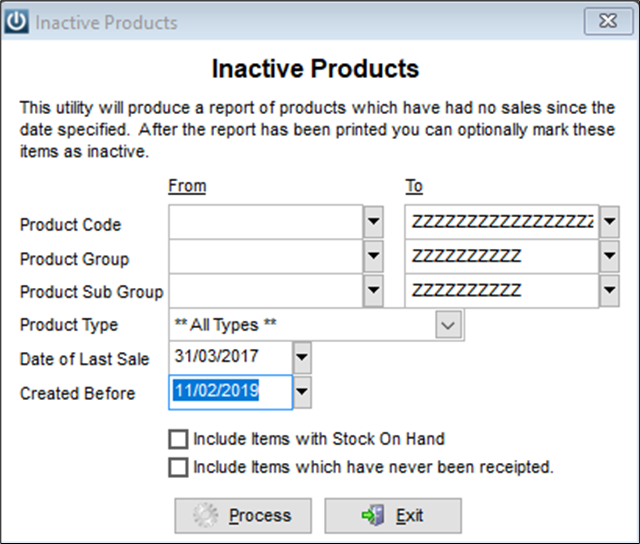Click the door arrow icon on Exit button
This screenshot has width=640, height=544.
pyautogui.click(x=373, y=515)
